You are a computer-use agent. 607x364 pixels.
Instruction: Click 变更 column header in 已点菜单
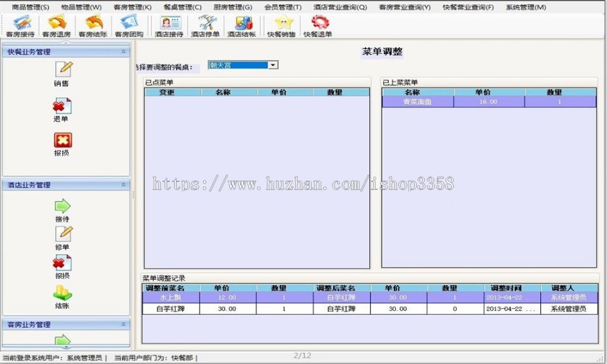pyautogui.click(x=173, y=92)
